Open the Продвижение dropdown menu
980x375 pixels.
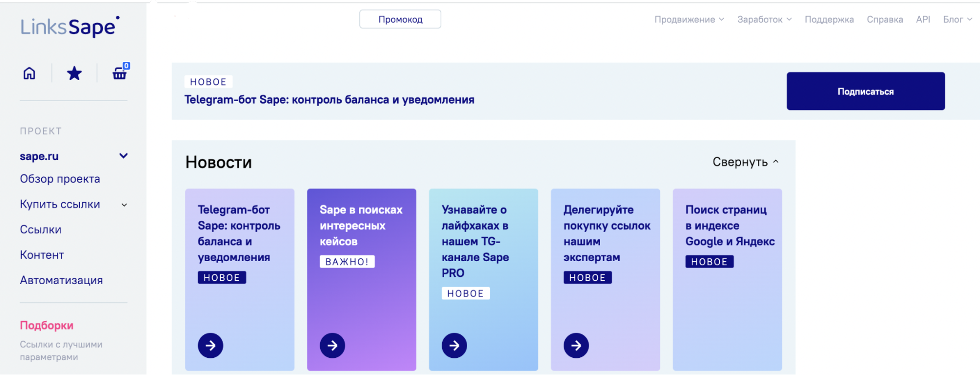pos(689,20)
